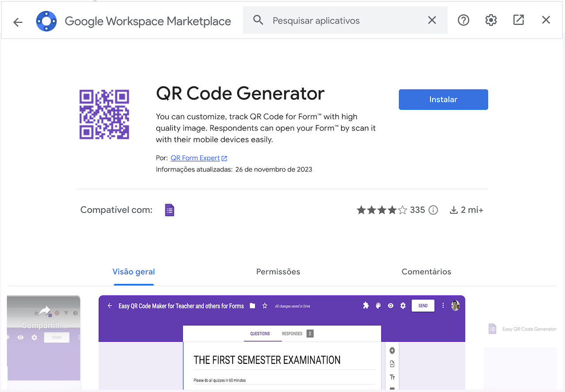Click the palette theme icon in preview

(378, 306)
